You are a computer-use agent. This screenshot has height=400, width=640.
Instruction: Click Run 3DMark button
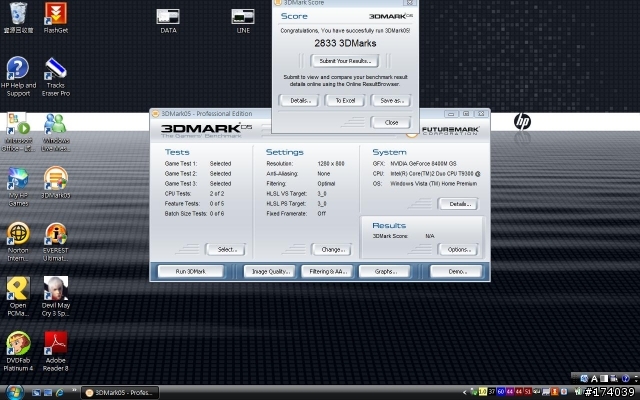[x=191, y=271]
